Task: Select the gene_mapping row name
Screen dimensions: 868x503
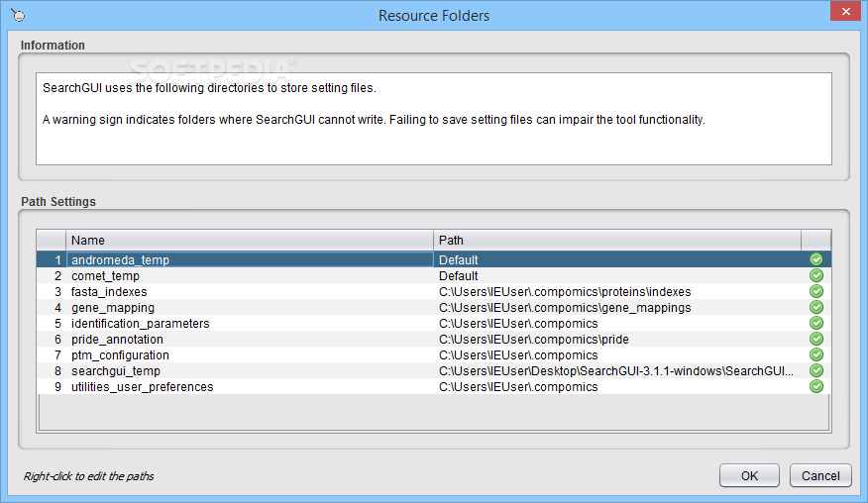Action: pyautogui.click(x=250, y=307)
